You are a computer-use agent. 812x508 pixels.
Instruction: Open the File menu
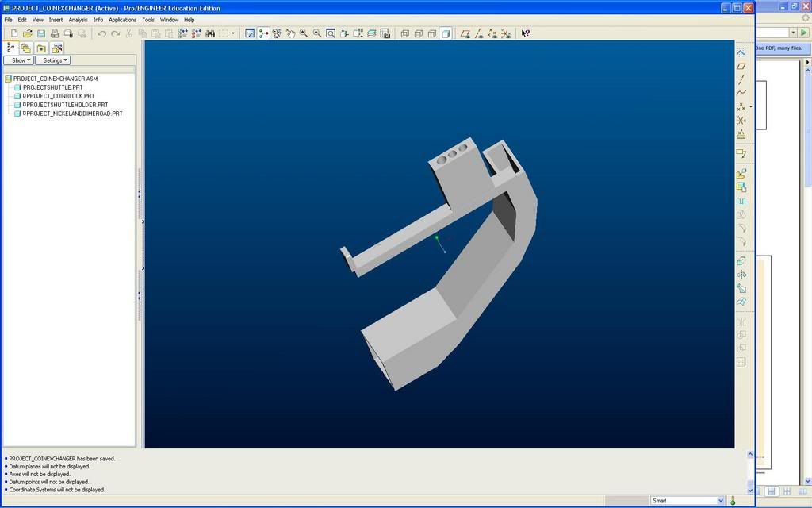[x=8, y=20]
